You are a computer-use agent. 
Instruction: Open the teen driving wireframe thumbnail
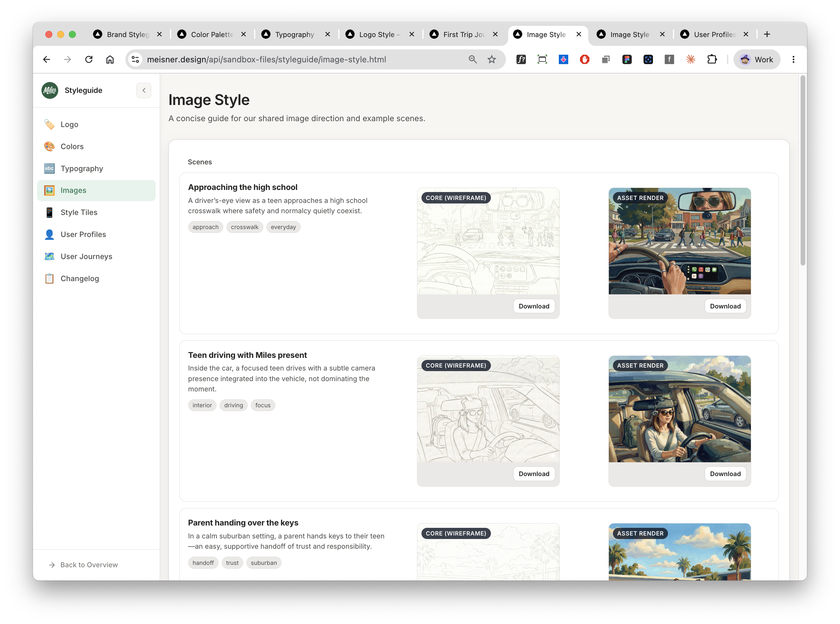(x=488, y=409)
